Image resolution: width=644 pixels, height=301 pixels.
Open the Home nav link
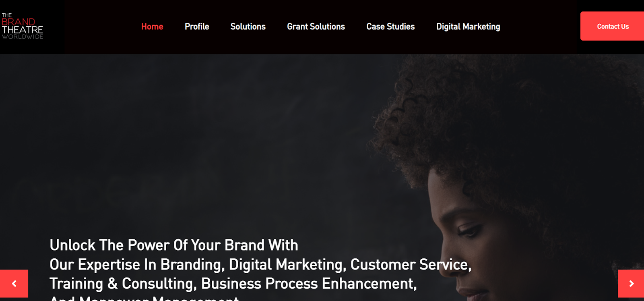tap(152, 27)
